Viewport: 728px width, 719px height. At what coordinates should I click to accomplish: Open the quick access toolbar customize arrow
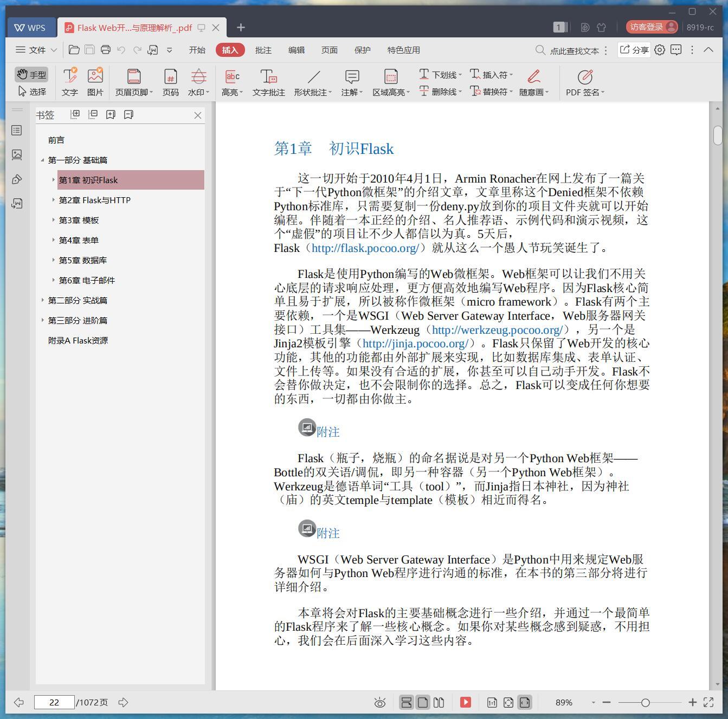pyautogui.click(x=169, y=50)
